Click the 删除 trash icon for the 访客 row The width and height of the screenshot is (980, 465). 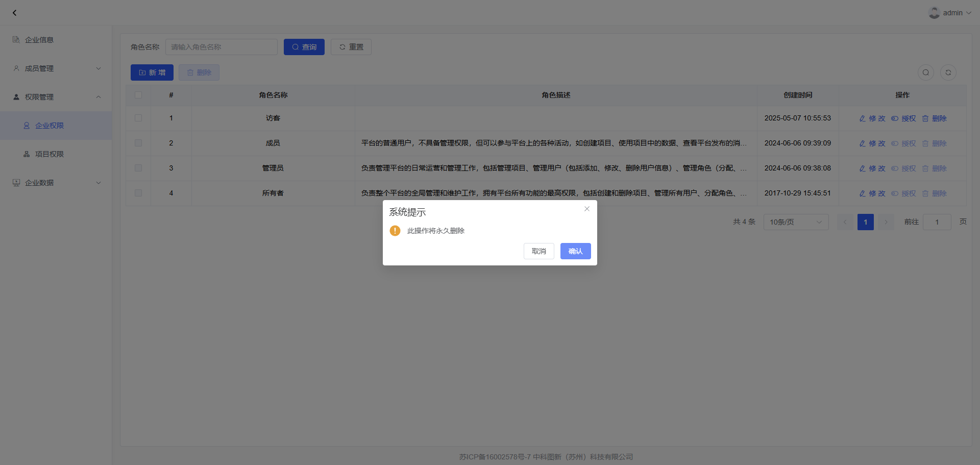925,118
